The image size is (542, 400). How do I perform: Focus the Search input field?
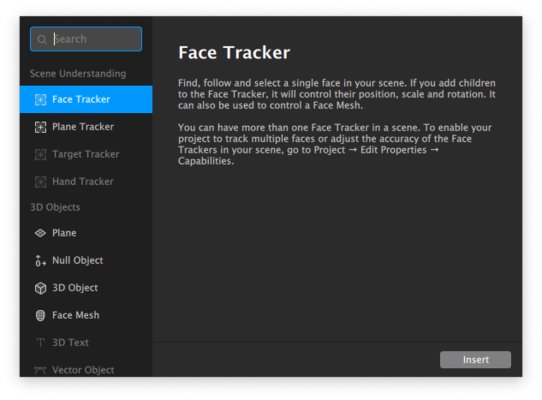[x=86, y=39]
